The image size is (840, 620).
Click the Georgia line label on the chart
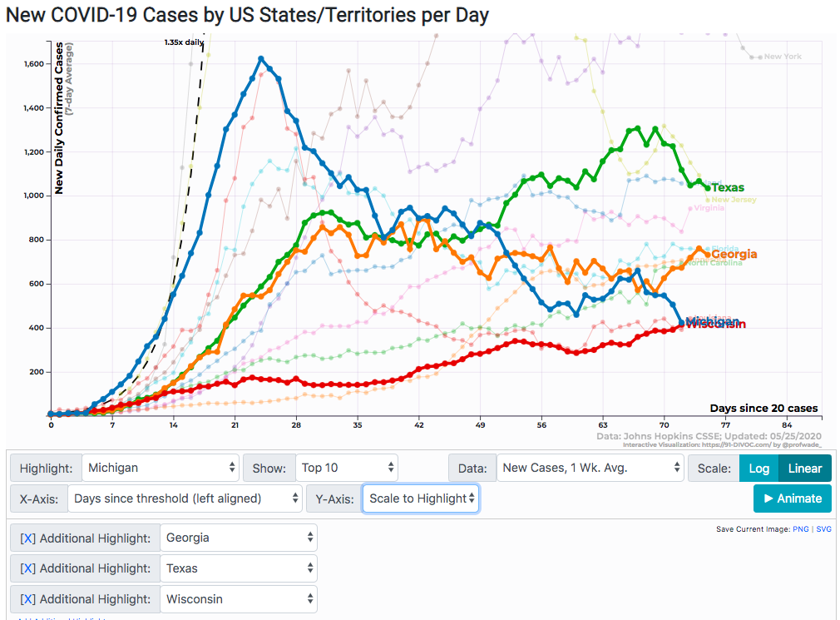(734, 254)
